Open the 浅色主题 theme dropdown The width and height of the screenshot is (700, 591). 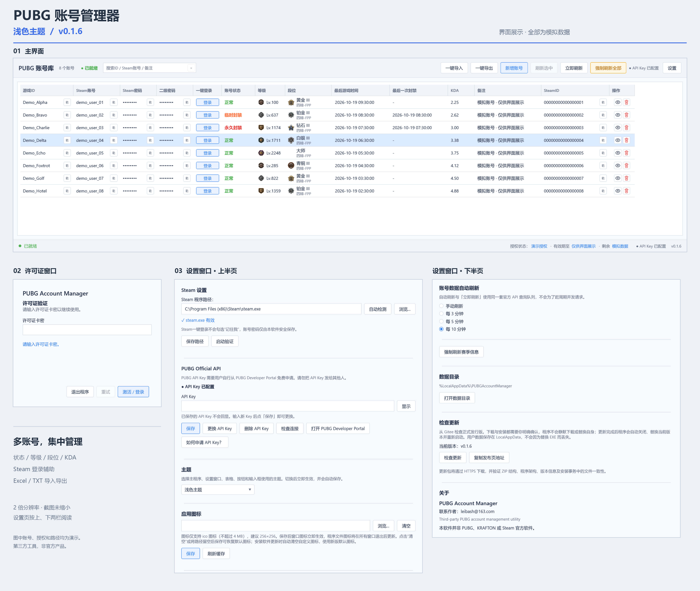[218, 489]
